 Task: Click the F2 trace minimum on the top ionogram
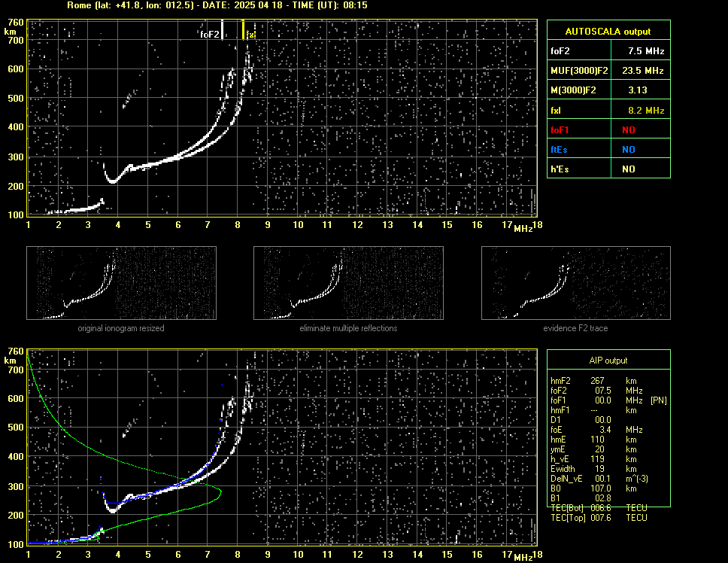point(112,181)
